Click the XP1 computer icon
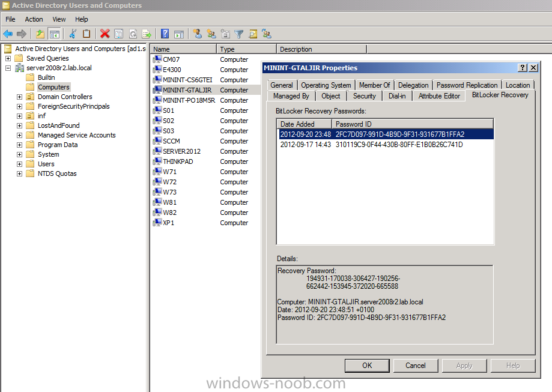The image size is (552, 392). (157, 222)
